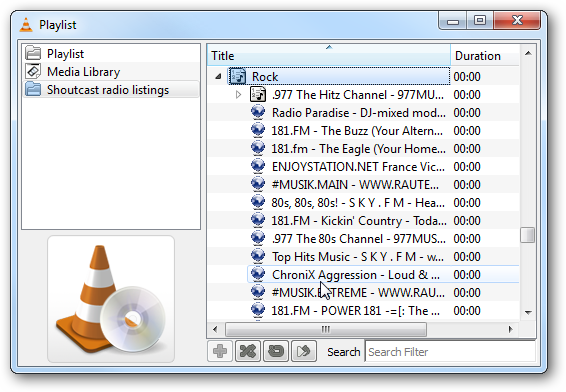Toggle shuffle playback button
The height and width of the screenshot is (392, 566).
248,351
